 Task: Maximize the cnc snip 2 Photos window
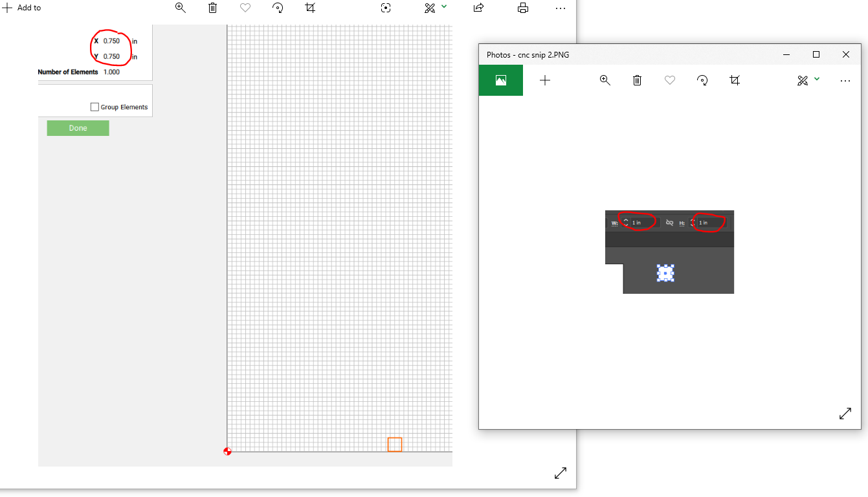[816, 55]
